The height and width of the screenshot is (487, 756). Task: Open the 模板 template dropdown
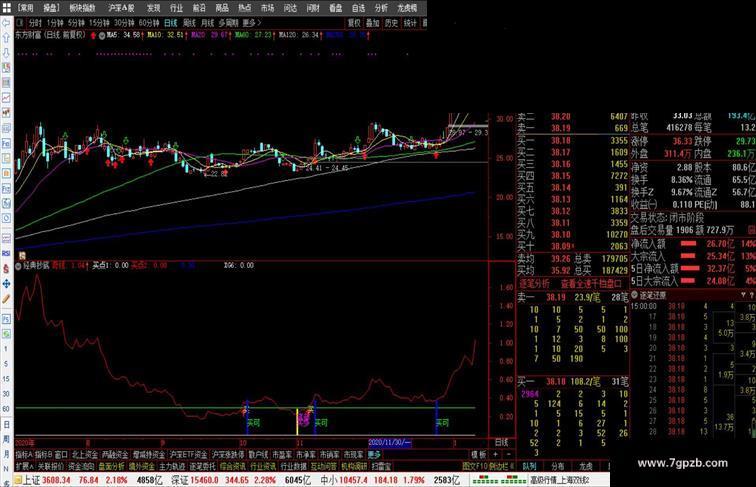pos(479,454)
